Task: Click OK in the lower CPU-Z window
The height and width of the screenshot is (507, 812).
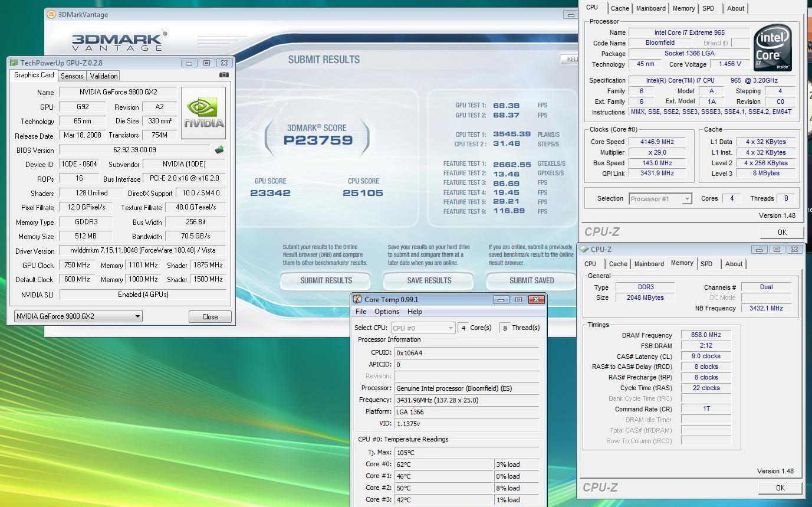Action: (x=780, y=488)
